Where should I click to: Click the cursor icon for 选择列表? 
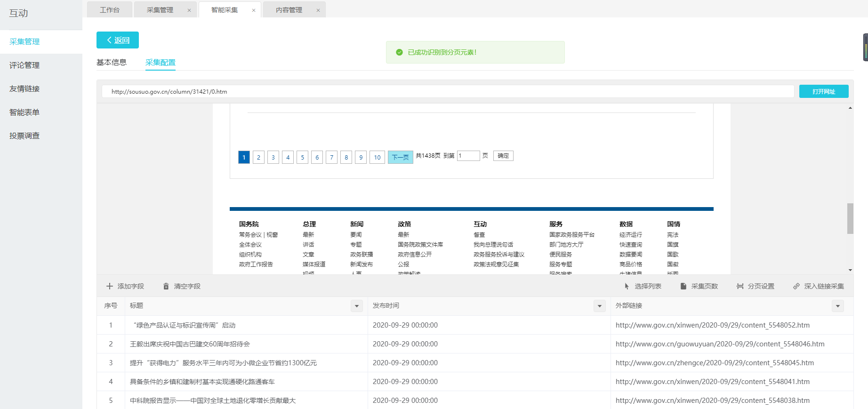point(627,286)
